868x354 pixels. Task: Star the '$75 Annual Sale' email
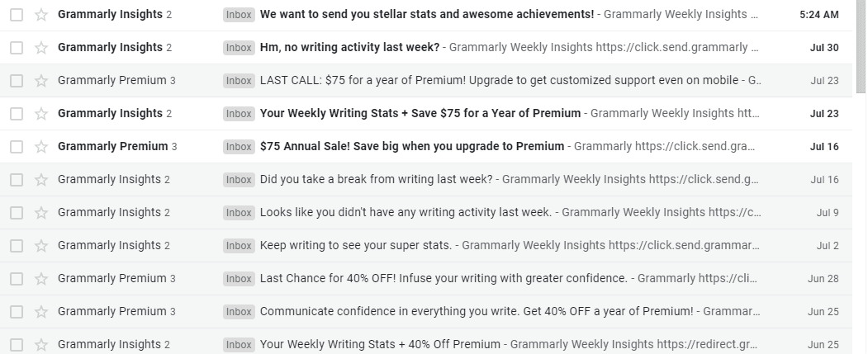coord(41,147)
